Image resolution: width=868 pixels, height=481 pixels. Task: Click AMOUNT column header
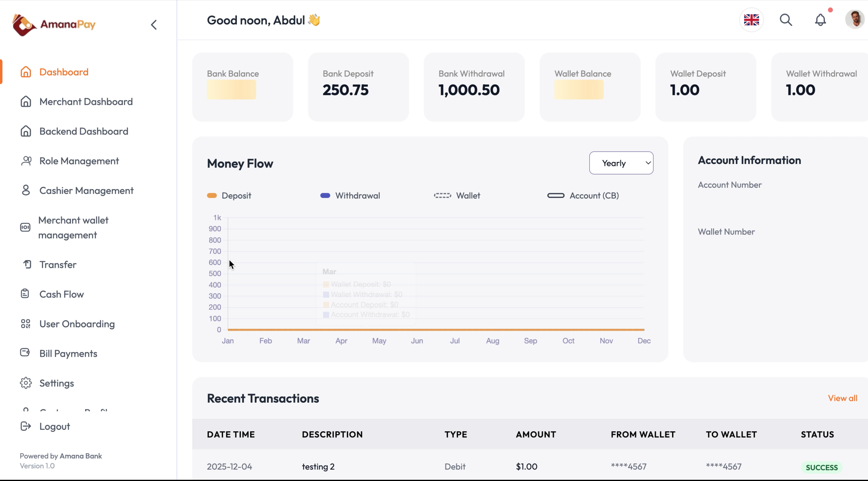[536, 435]
